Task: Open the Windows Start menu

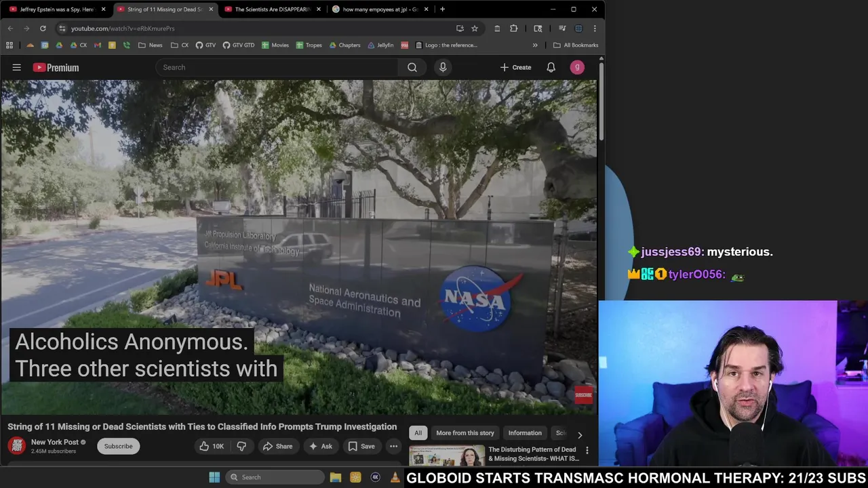Action: [x=214, y=477]
